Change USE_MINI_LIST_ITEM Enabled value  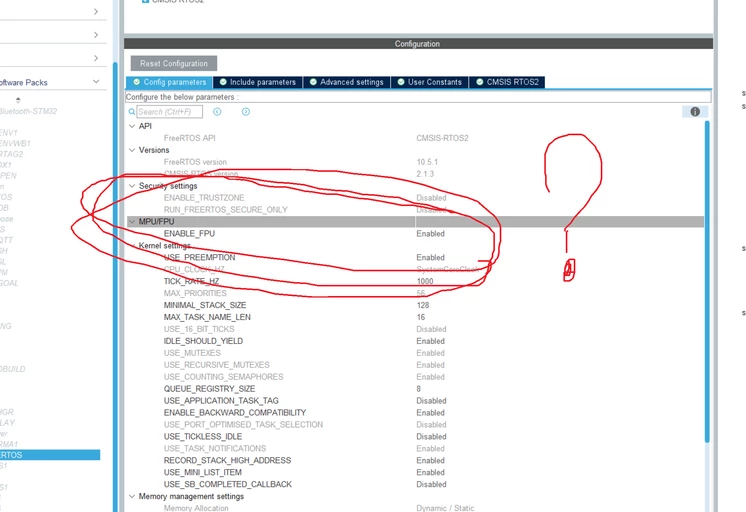point(430,472)
